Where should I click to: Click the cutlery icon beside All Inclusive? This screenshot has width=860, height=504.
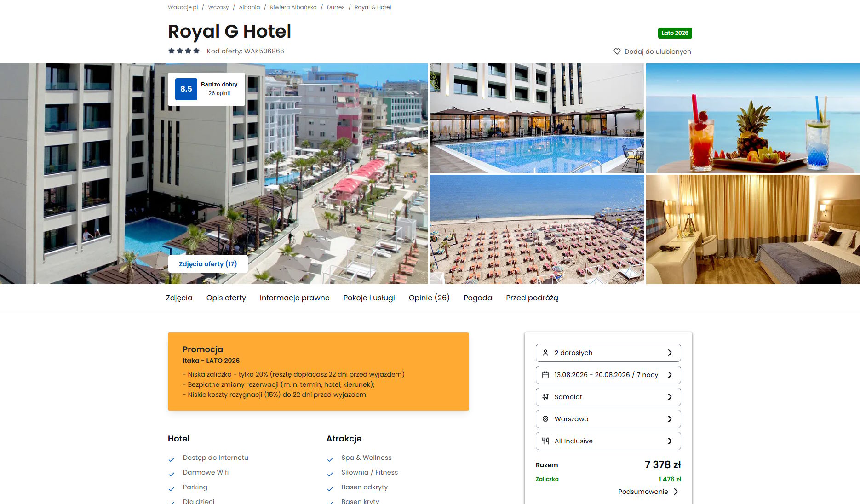point(545,441)
